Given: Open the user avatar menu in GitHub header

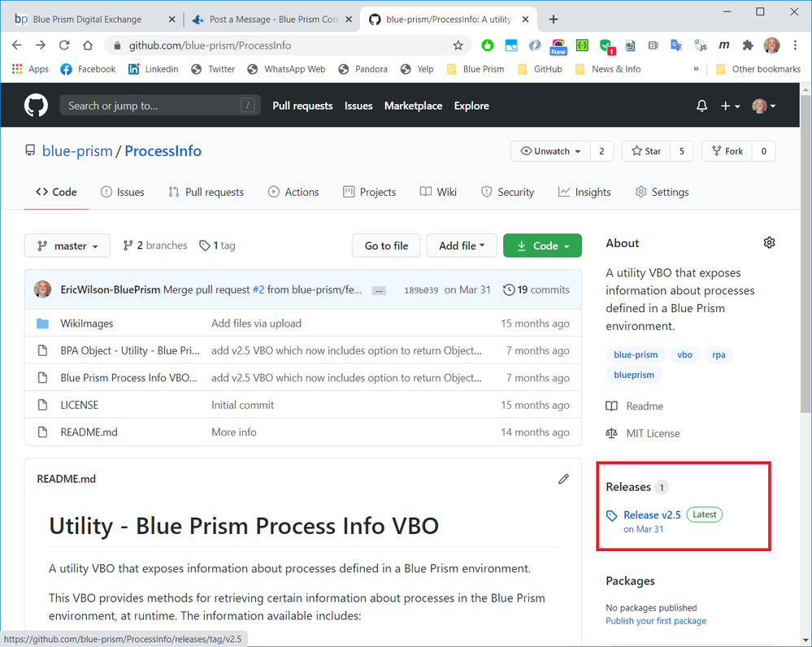Looking at the screenshot, I should pyautogui.click(x=764, y=106).
